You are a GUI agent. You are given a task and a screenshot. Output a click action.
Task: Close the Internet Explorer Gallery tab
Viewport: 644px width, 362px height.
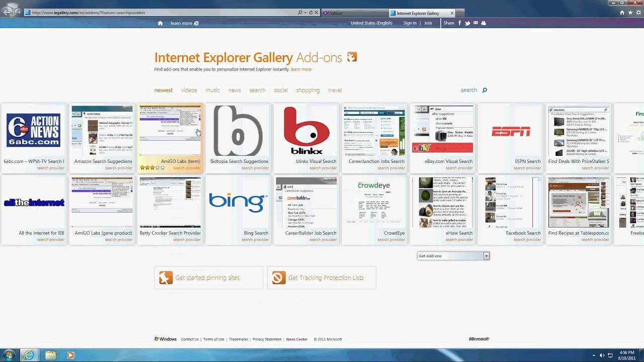[x=452, y=13]
